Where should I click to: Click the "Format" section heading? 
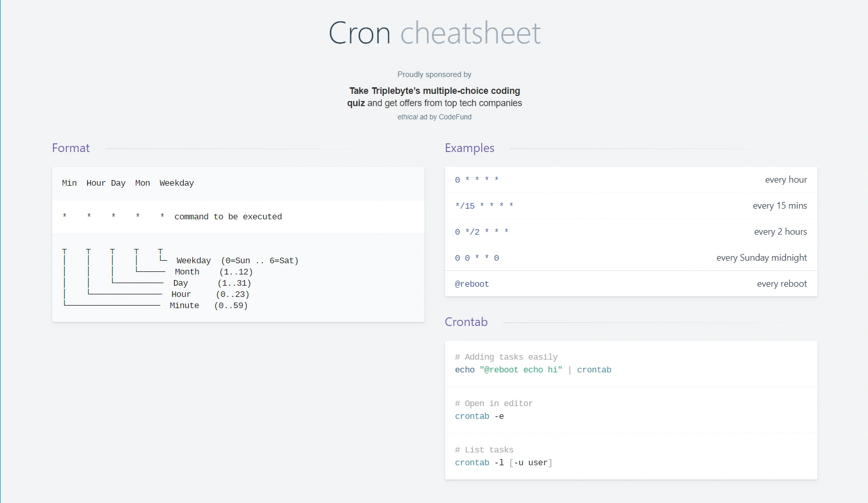point(70,148)
